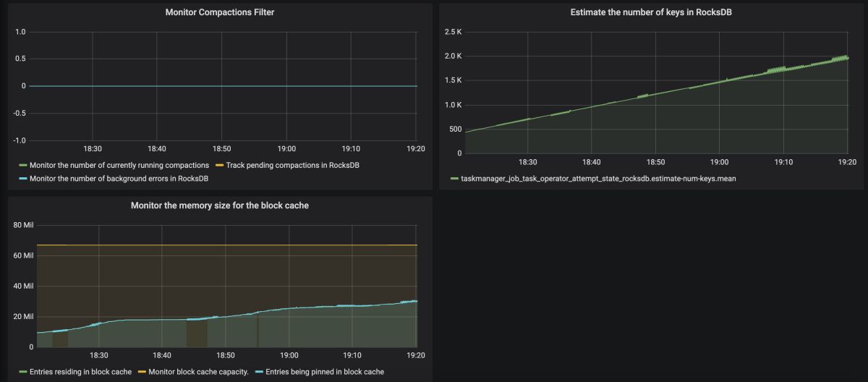The image size is (868, 382).
Task: Toggle Entries residing in block cache series
Action: (80, 372)
